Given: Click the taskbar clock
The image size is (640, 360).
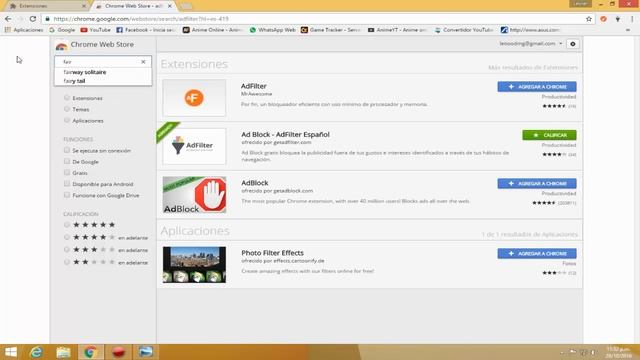Looking at the screenshot, I should 618,352.
